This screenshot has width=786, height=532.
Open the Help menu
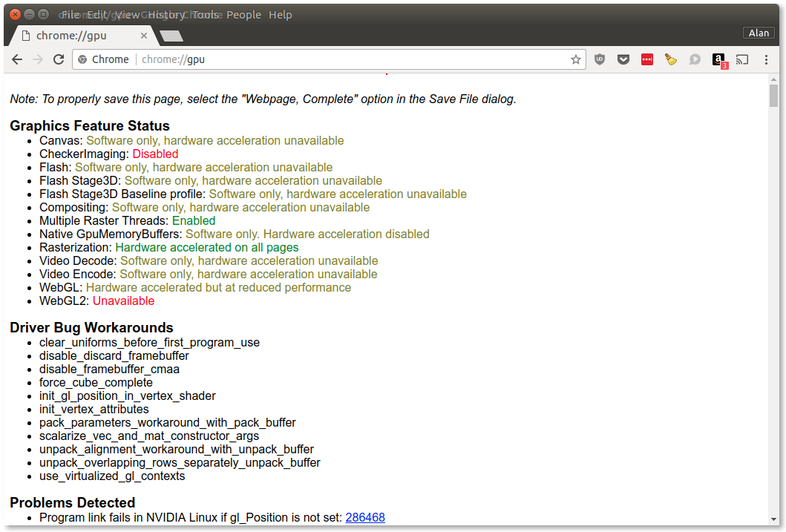[281, 15]
